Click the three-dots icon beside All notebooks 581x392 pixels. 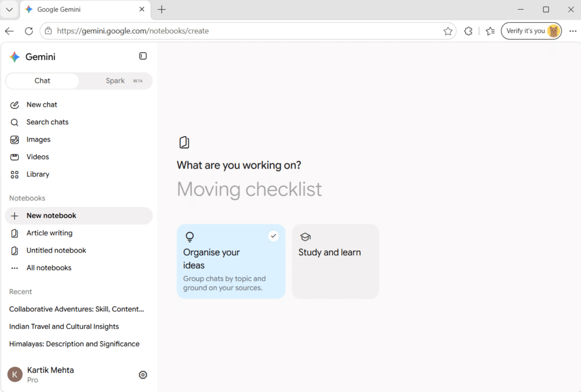[x=14, y=268]
